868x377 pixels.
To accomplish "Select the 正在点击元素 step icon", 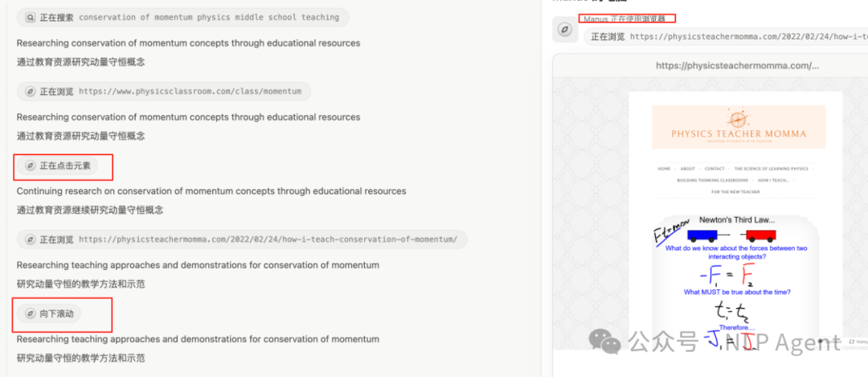I will 31,166.
